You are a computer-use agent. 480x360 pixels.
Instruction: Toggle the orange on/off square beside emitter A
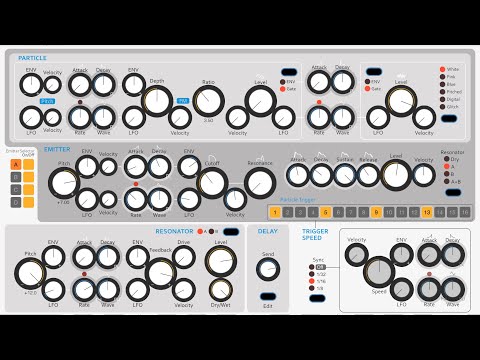28,164
